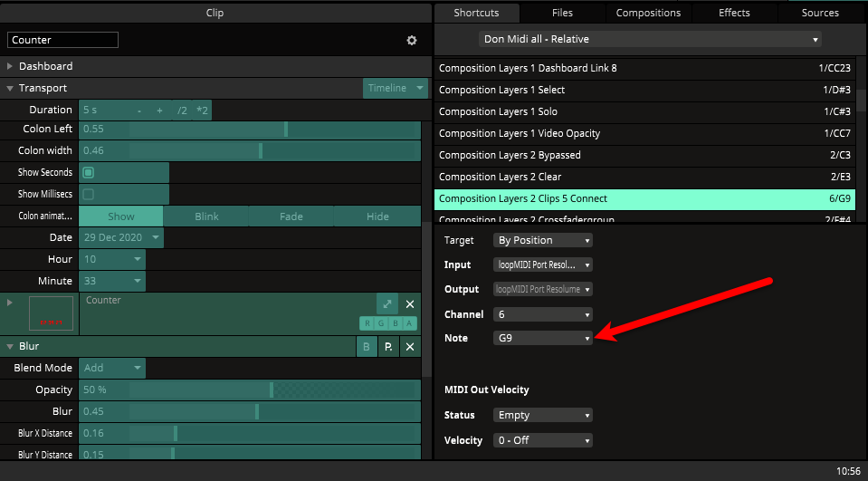The image size is (868, 481).
Task: Open the Note G9 dropdown
Action: (543, 338)
